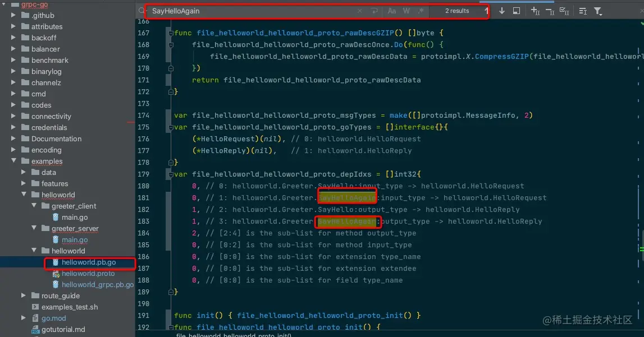Select the cmd folder
Viewport: 644px width, 337px height.
(x=39, y=94)
